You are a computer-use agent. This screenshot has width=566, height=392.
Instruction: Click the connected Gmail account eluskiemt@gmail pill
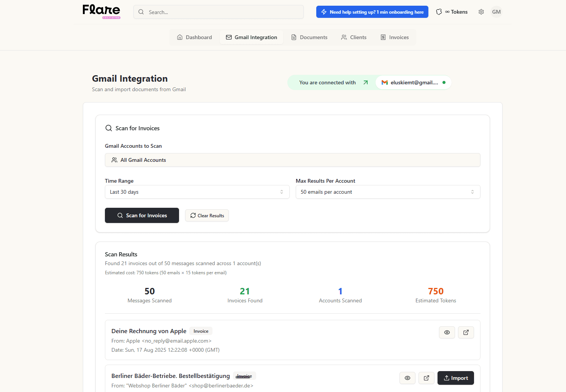(x=414, y=82)
